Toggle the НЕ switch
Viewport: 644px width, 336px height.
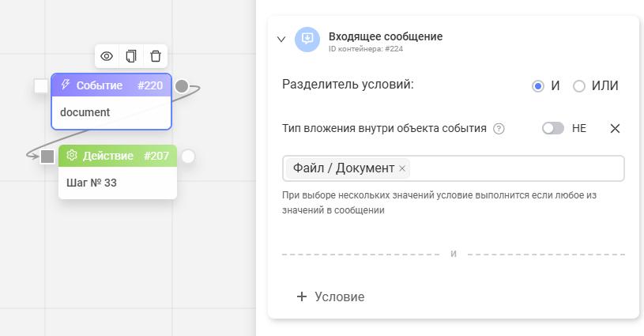[552, 128]
